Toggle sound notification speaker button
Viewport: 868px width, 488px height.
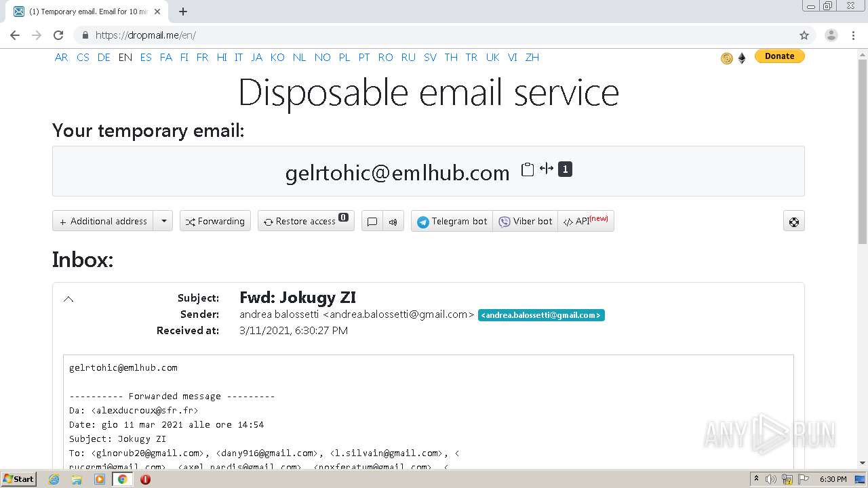[393, 221]
